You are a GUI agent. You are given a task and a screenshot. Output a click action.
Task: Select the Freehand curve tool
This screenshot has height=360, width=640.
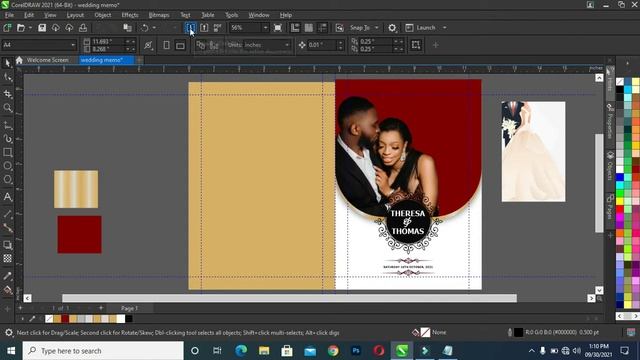[7, 125]
